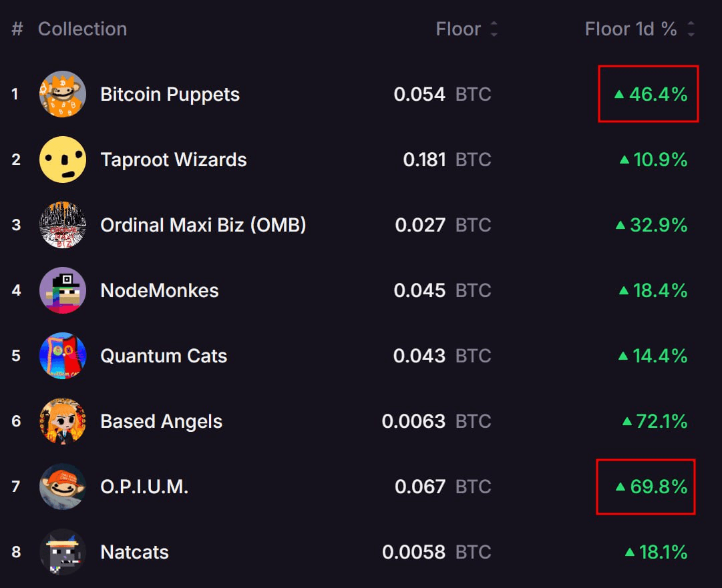Click the Natcats pixel cat icon
The width and height of the screenshot is (722, 588).
click(63, 552)
